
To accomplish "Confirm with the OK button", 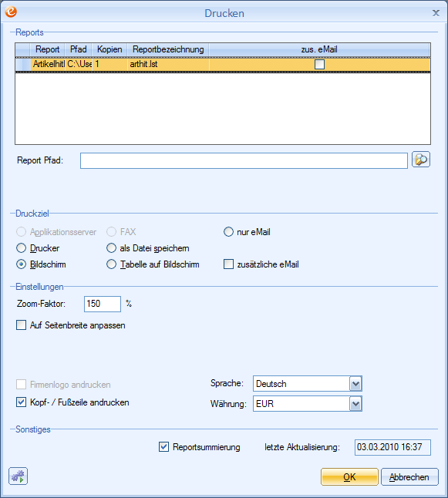I will [x=349, y=476].
